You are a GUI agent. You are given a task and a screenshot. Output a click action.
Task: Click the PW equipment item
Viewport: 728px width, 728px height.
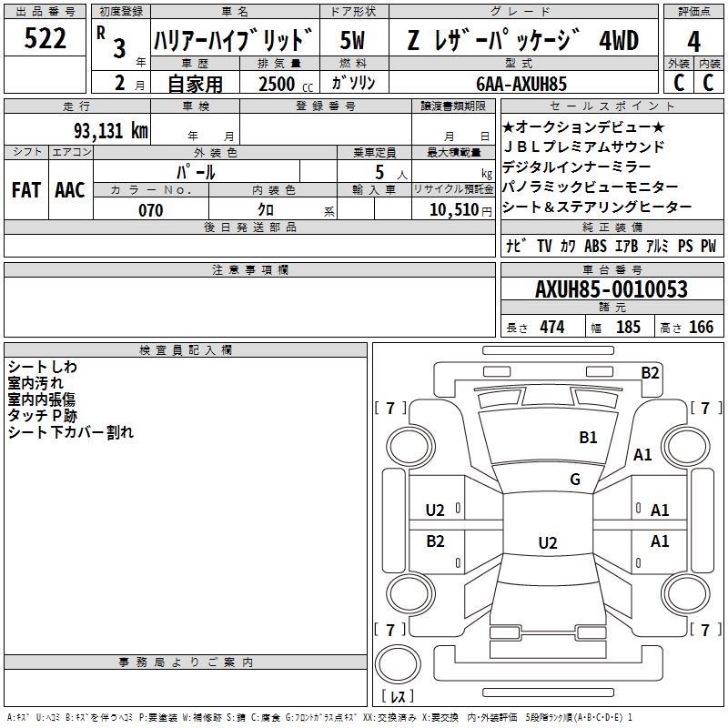click(709, 246)
